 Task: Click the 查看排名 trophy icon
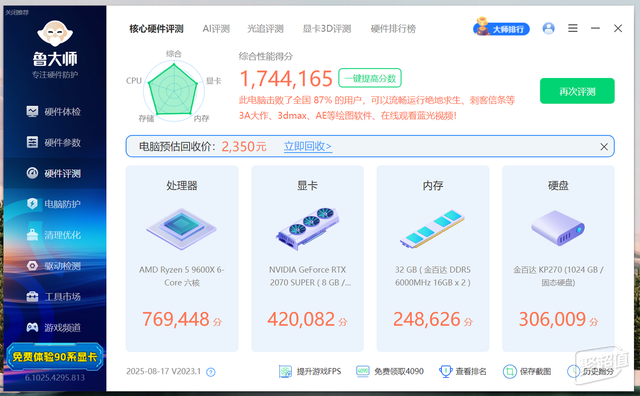(445, 371)
